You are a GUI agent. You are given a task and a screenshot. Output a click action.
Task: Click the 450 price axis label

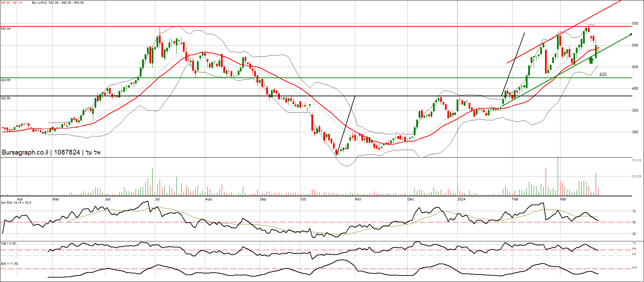pos(635,67)
